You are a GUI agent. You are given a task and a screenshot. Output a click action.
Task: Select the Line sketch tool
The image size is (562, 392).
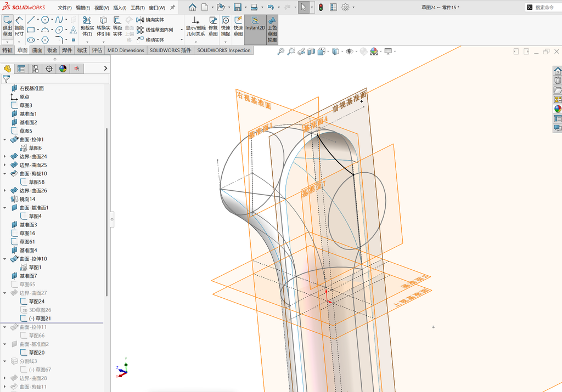pos(31,20)
